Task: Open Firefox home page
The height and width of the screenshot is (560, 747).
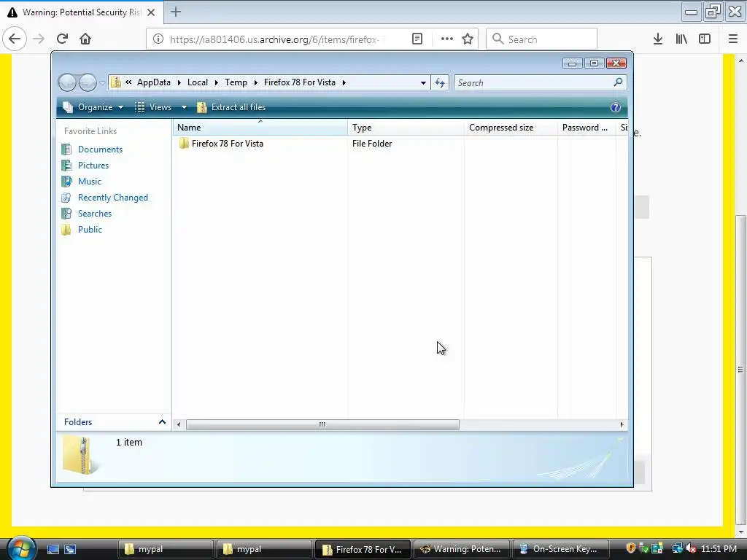Action: pyautogui.click(x=85, y=39)
